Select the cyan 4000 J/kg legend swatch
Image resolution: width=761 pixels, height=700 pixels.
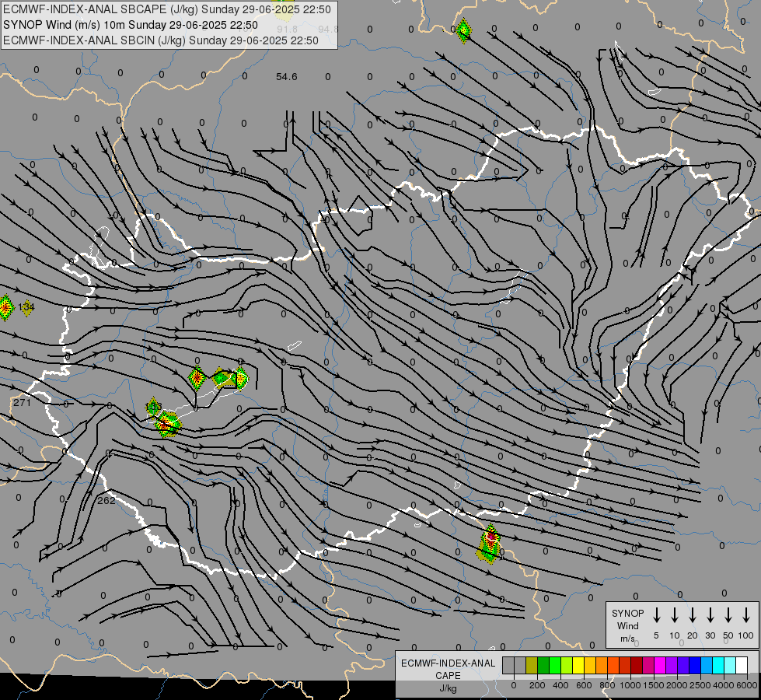pyautogui.click(x=719, y=665)
